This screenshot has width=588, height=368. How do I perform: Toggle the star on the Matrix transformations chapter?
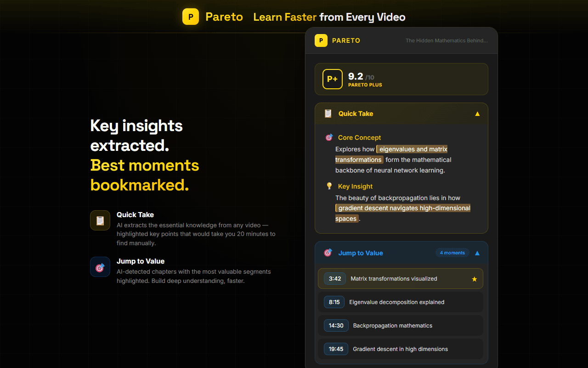coord(474,278)
